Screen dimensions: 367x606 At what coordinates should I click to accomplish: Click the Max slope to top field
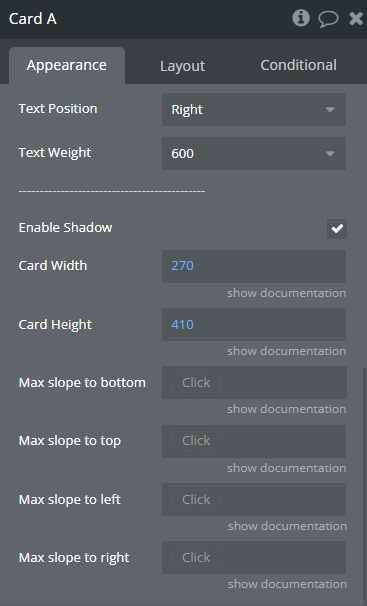254,441
